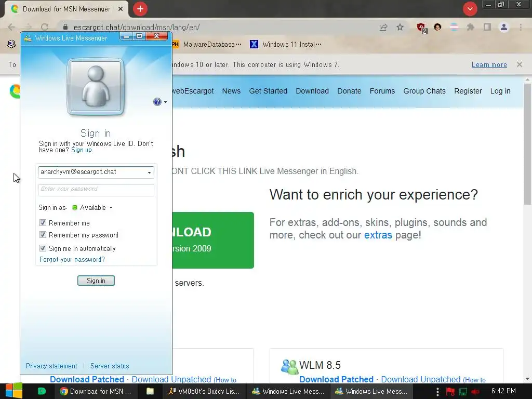532x399 pixels.
Task: Open the Log in nav link
Action: [500, 91]
